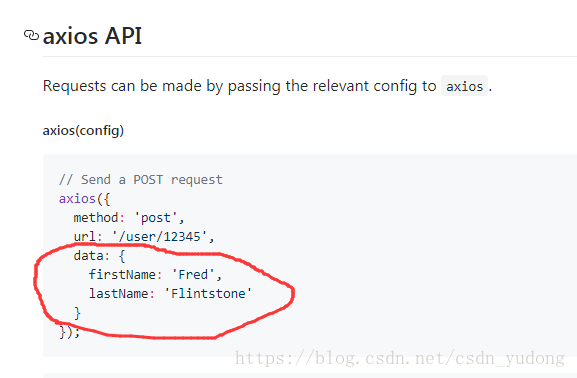Click the inline axios code tag
Viewport: 577px width, 378px height.
[x=464, y=86]
